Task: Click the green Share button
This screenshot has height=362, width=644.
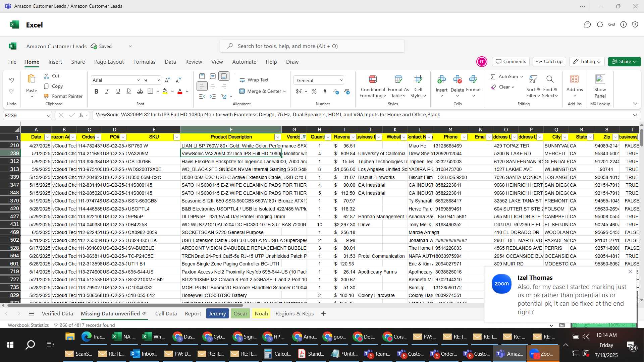Action: (624, 62)
